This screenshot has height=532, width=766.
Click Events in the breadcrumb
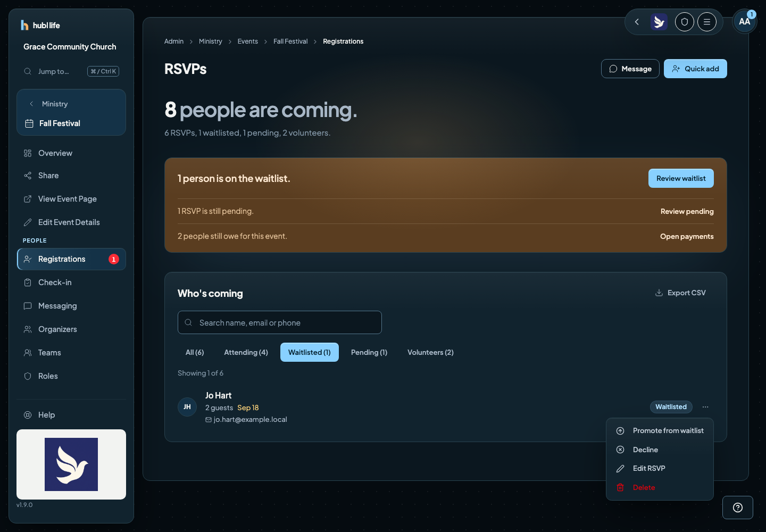pos(248,41)
